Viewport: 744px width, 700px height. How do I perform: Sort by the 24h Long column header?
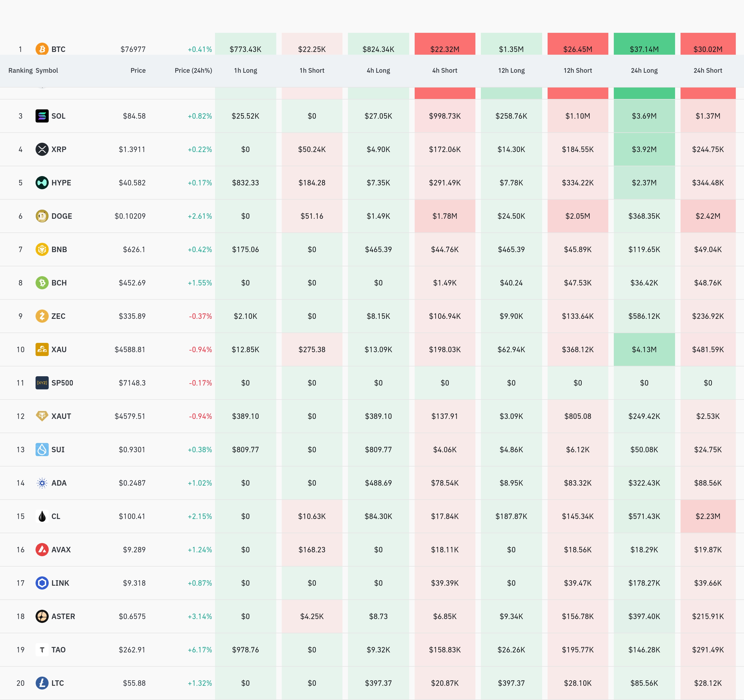644,70
